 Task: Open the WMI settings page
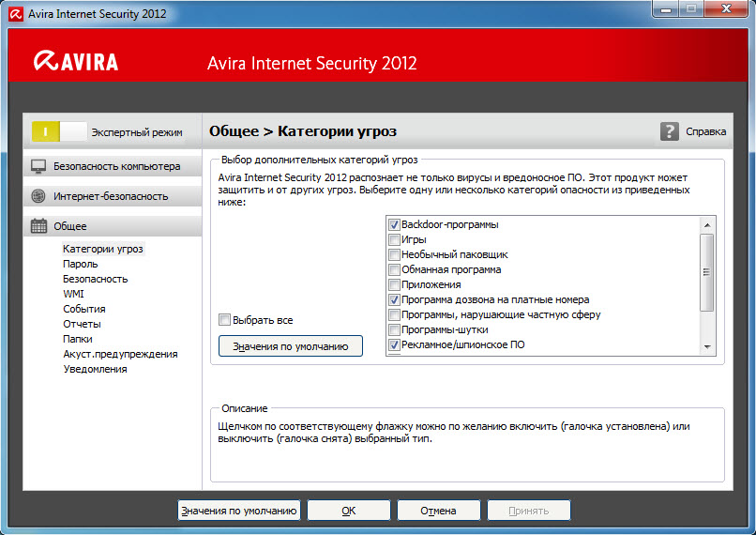73,294
